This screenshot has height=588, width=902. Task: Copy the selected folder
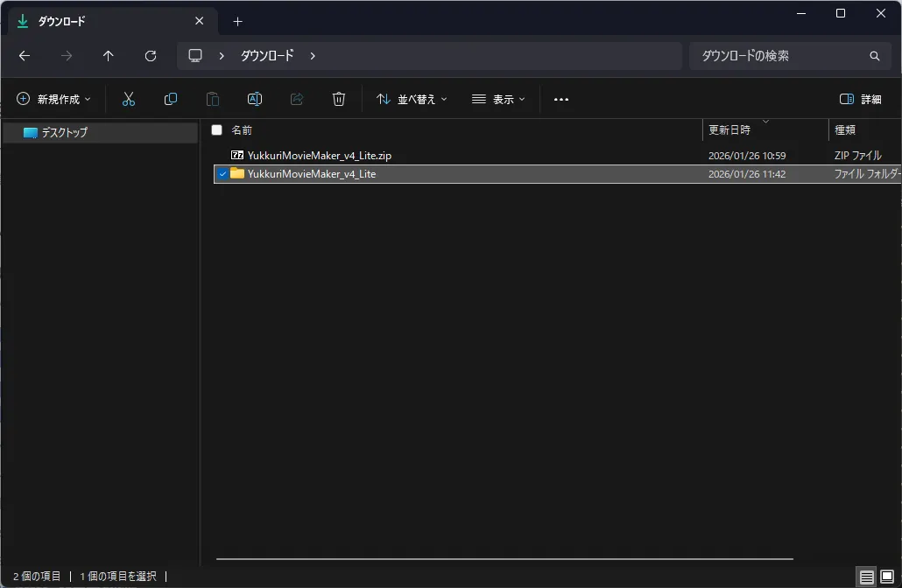[x=170, y=99]
